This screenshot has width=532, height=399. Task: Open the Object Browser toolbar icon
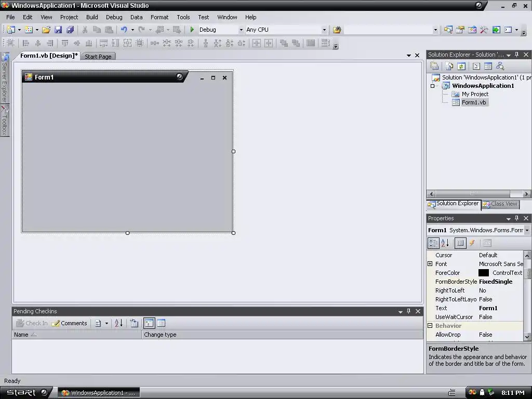click(472, 30)
